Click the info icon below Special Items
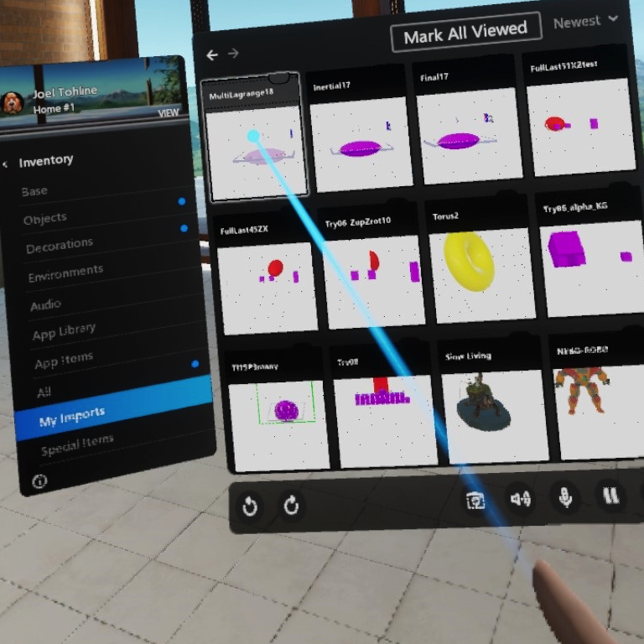Viewport: 644px width, 644px height. click(x=39, y=481)
